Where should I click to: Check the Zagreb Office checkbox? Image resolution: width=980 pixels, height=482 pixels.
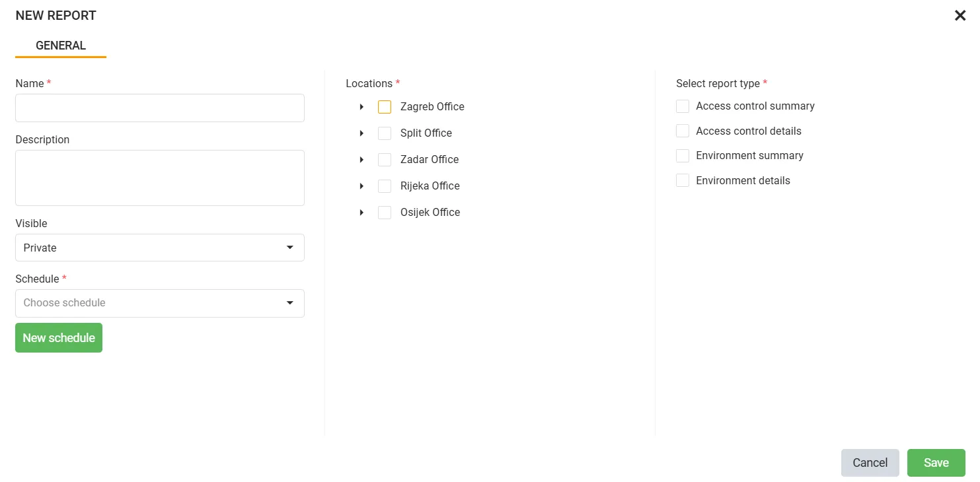(x=385, y=107)
